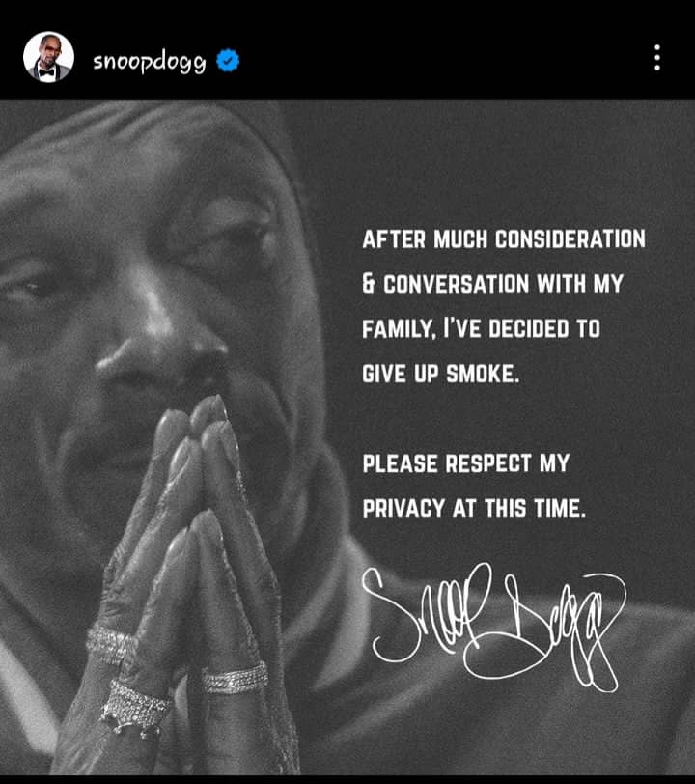Click the diamond ring on the right finger

235,679
